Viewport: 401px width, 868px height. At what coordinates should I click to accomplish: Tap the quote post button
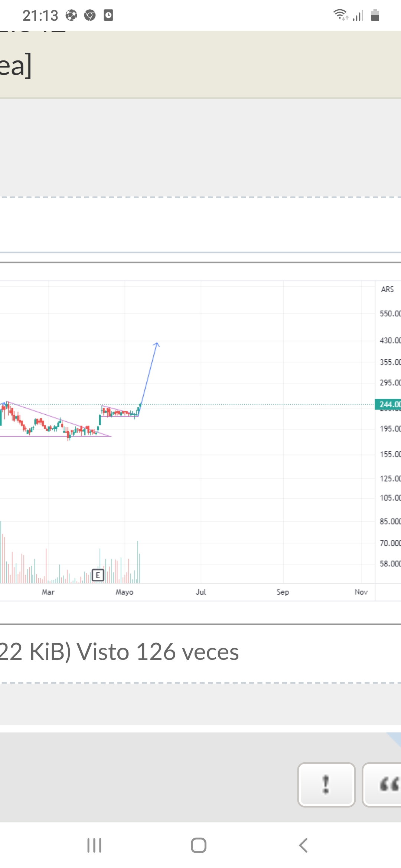pyautogui.click(x=382, y=784)
